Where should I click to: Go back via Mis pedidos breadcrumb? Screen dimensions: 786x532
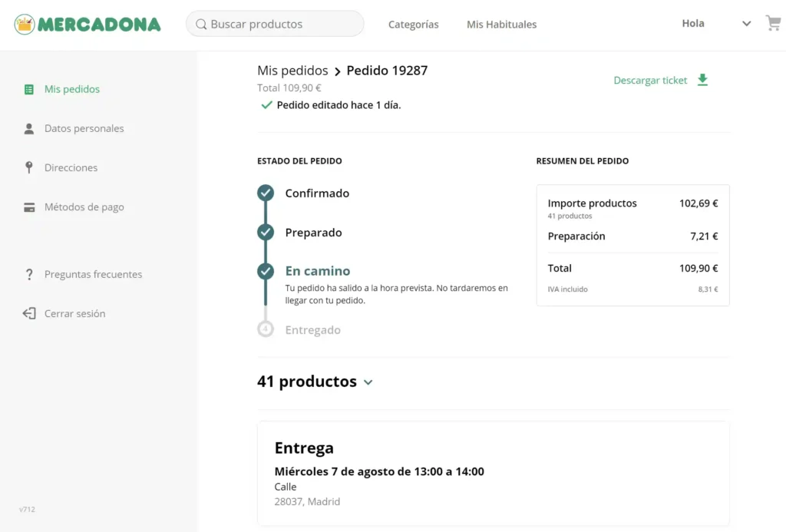point(292,70)
